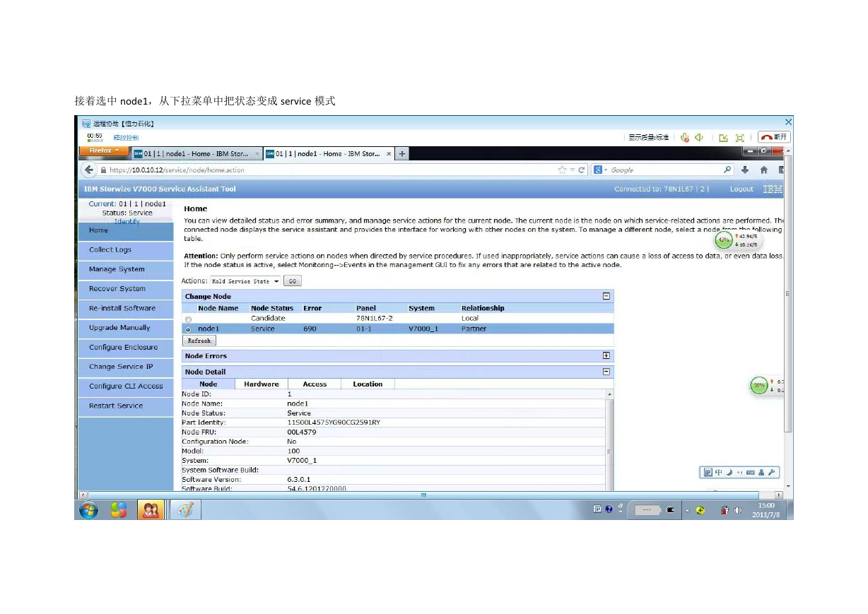This screenshot has height=614, width=868.
Task: Open the Location detail tab
Action: [368, 384]
